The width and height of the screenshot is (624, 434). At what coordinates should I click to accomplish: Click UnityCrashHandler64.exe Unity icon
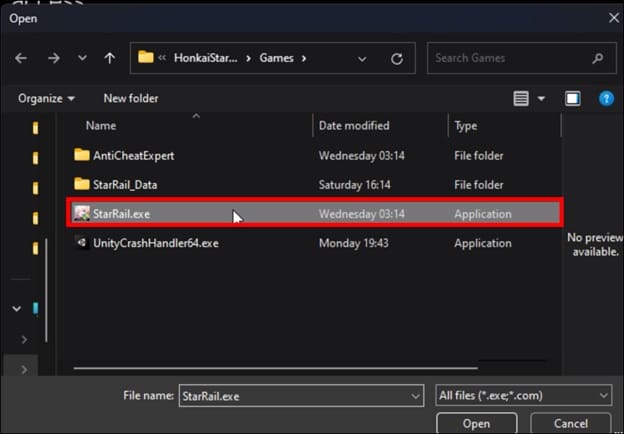pos(82,242)
